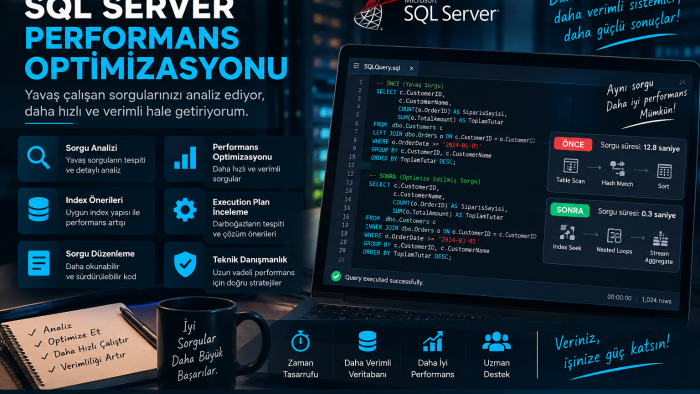Image resolution: width=700 pixels, height=394 pixels.
Task: Click the Uzman Destek label
Action: pos(496,369)
